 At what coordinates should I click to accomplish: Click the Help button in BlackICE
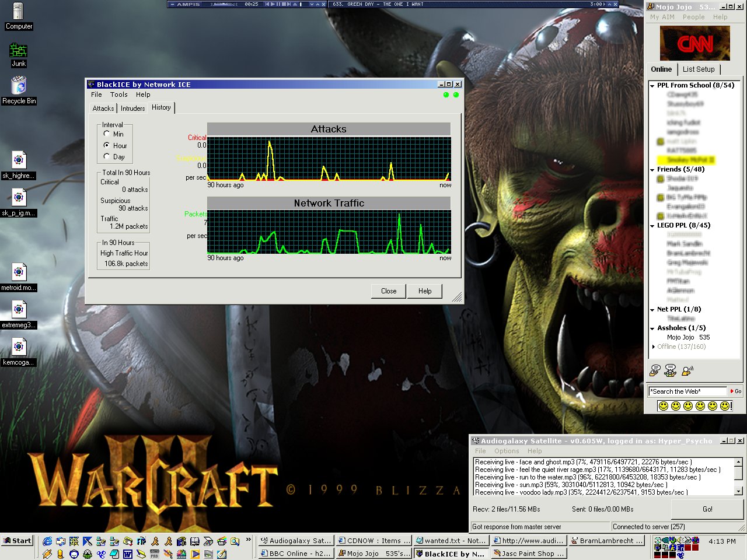pos(424,291)
